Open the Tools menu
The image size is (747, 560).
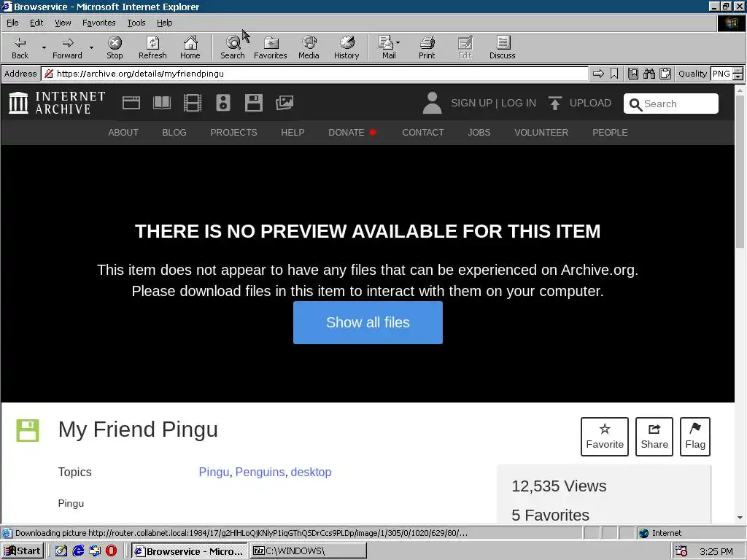(136, 23)
